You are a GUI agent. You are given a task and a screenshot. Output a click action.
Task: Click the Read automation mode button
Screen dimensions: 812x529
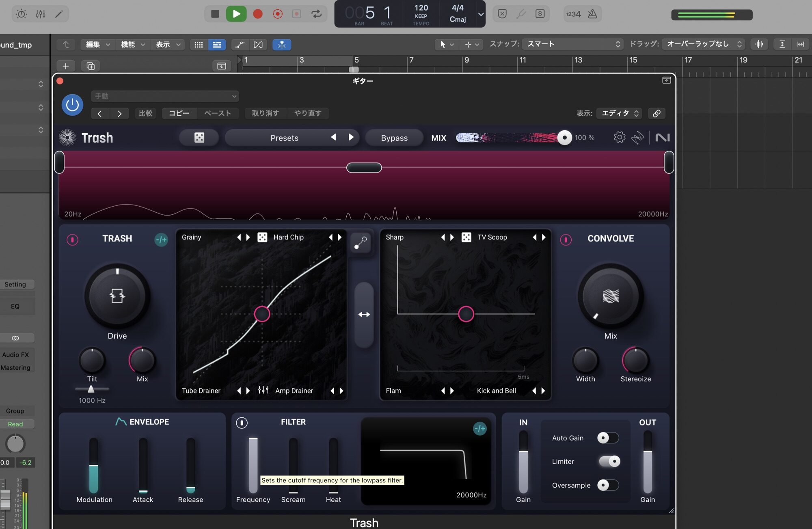click(x=15, y=424)
